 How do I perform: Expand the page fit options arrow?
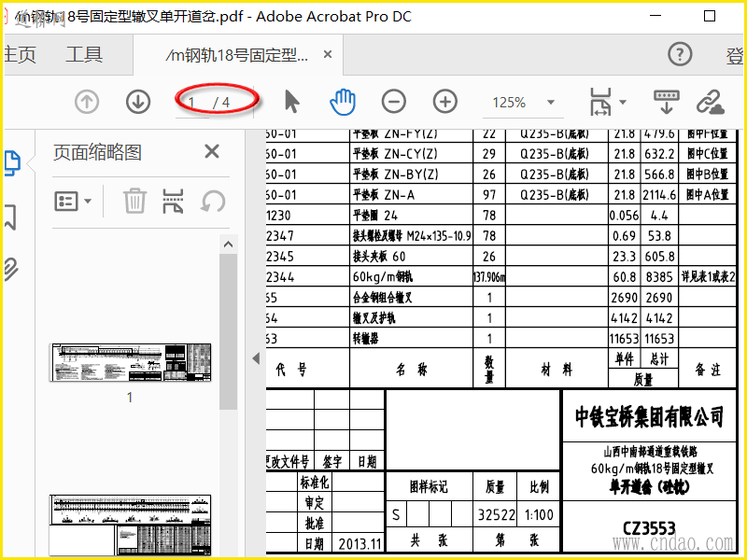click(622, 102)
